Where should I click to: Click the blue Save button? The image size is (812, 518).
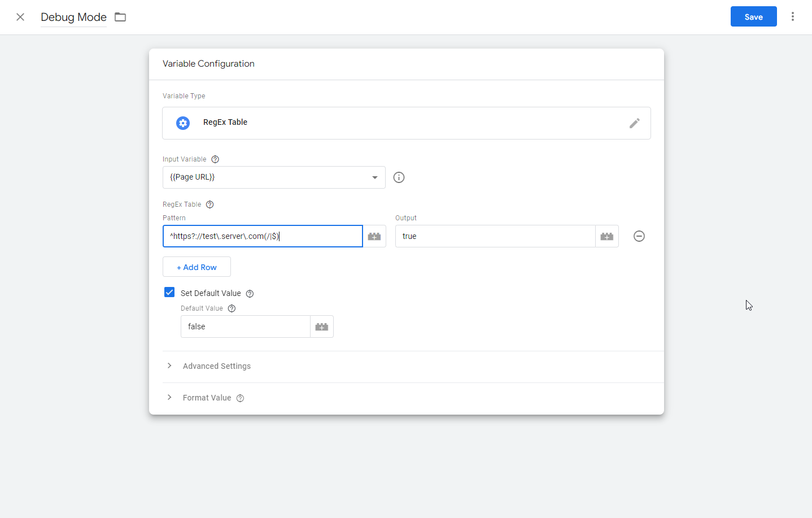(754, 16)
